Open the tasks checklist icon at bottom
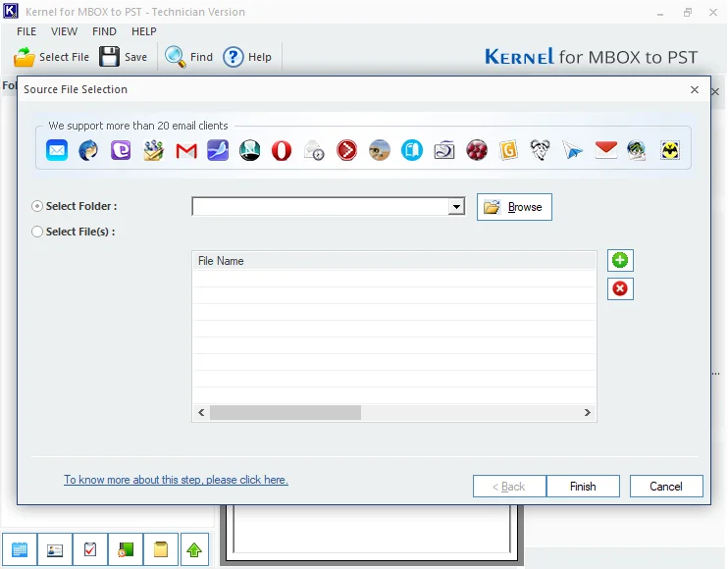This screenshot has width=728, height=569. (90, 549)
